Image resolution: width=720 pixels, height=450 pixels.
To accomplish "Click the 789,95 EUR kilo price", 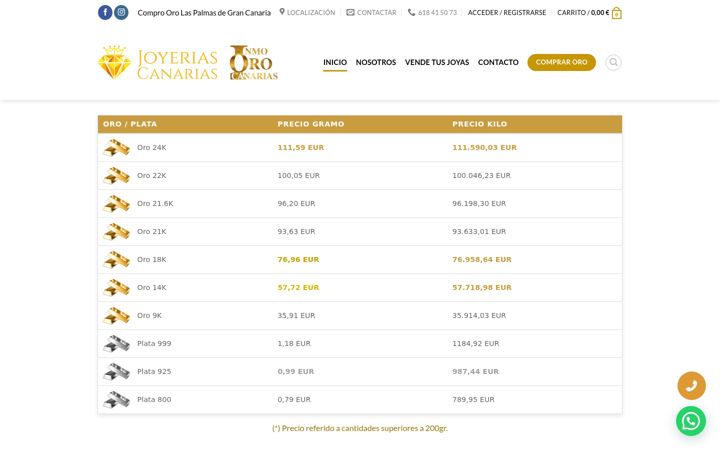I will click(473, 399).
